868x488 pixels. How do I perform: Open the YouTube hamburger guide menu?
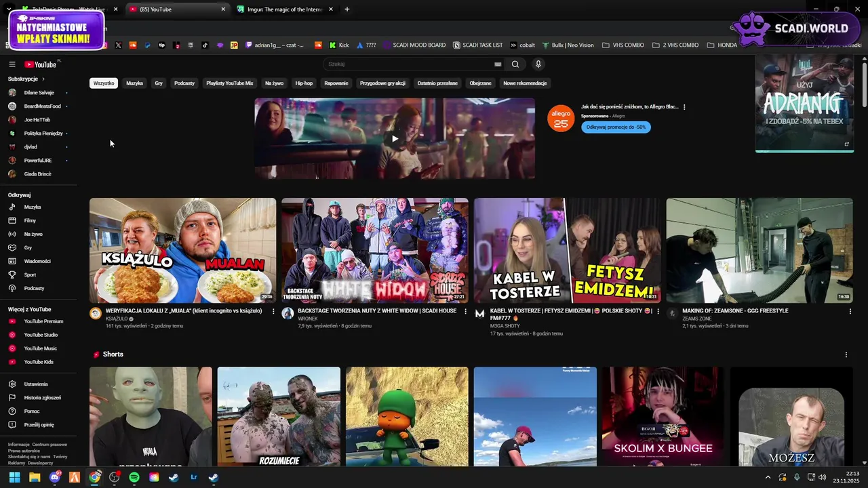(12, 64)
